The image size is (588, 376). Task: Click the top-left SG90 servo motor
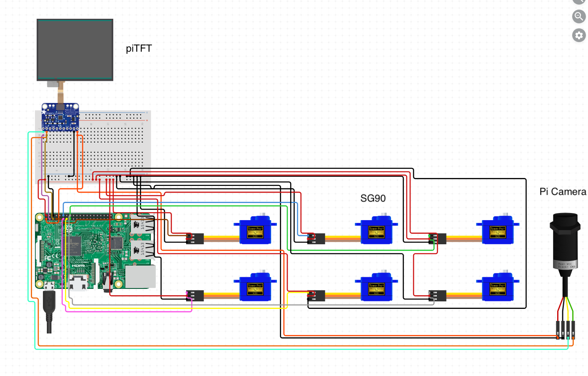pyautogui.click(x=255, y=231)
